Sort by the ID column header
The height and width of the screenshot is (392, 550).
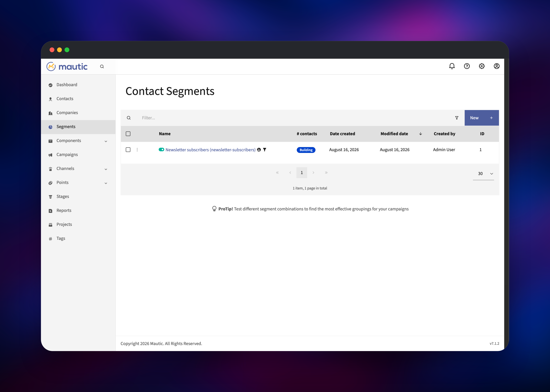482,134
